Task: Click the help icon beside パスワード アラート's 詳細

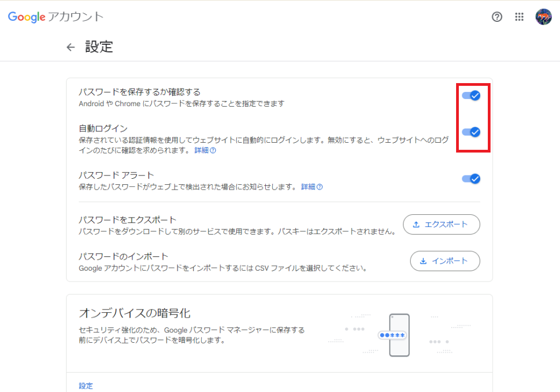Action: [320, 187]
